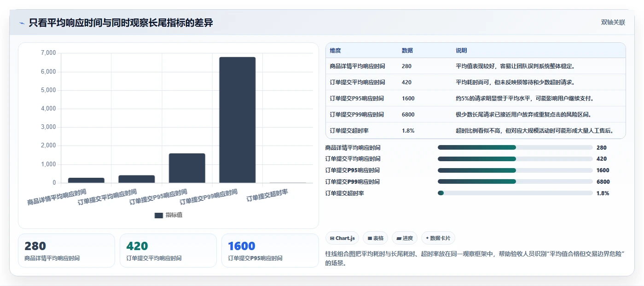Click the Chart.js tag chip
644x286 pixels.
[342, 238]
